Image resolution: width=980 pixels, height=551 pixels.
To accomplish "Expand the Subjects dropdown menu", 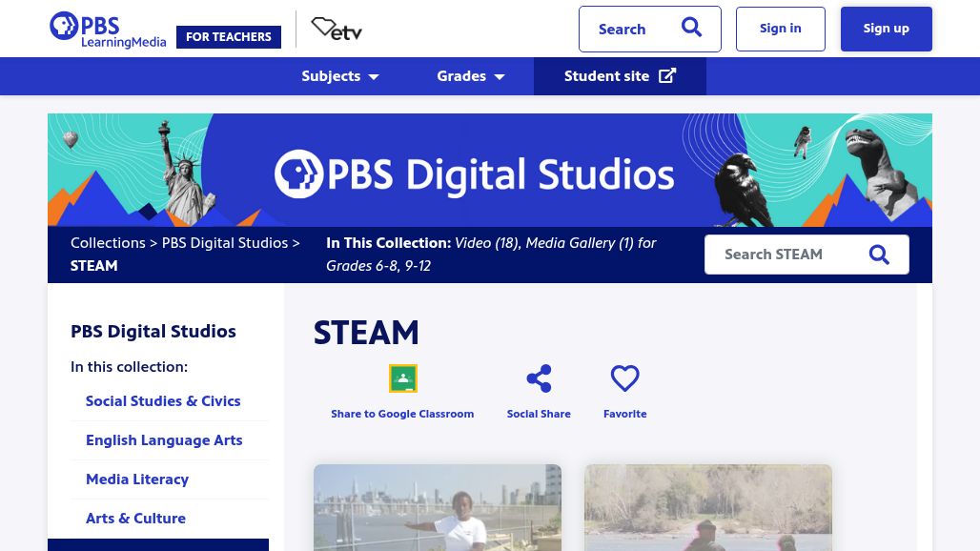I will [x=340, y=76].
